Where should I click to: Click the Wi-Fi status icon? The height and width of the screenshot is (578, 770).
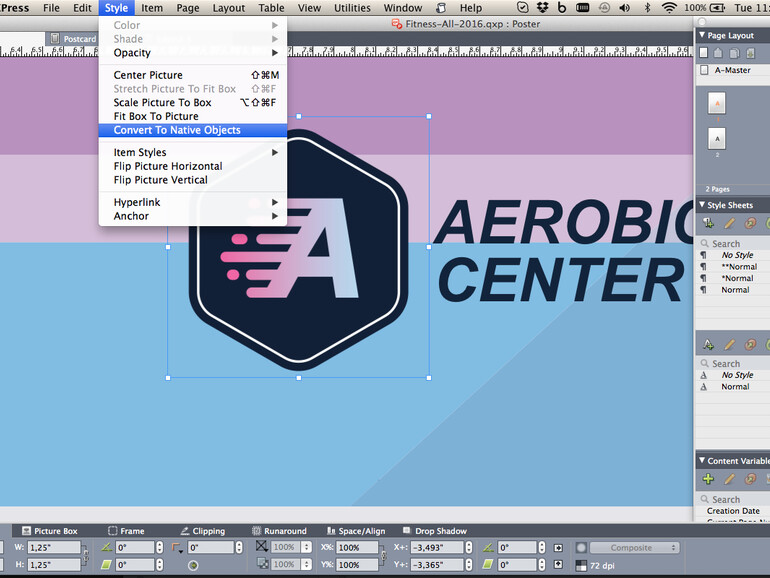pos(669,7)
